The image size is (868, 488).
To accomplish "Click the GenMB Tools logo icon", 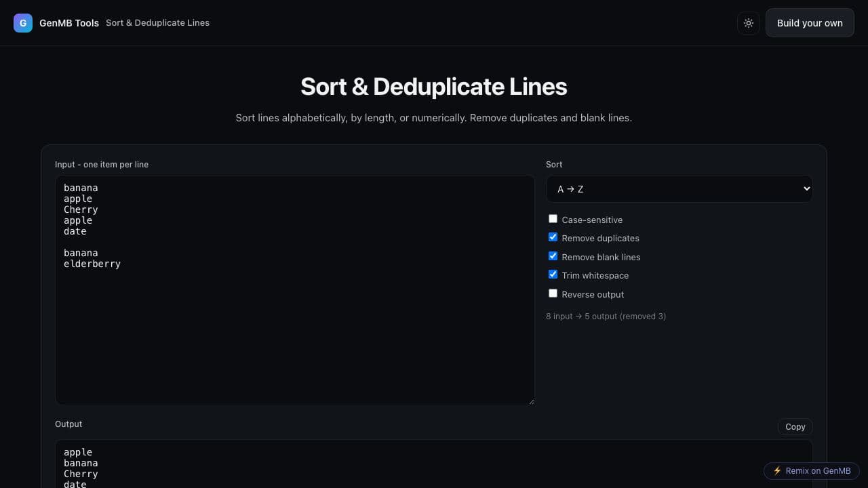I will point(23,23).
